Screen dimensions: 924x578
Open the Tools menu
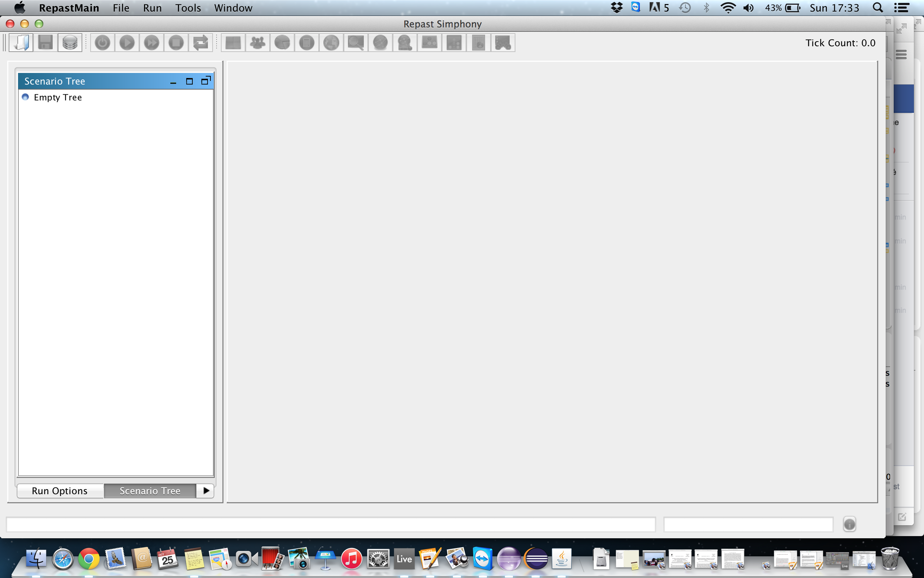[x=188, y=8]
